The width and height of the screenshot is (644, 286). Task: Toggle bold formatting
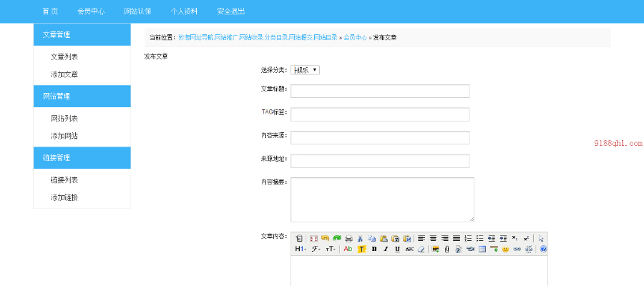[x=374, y=249]
